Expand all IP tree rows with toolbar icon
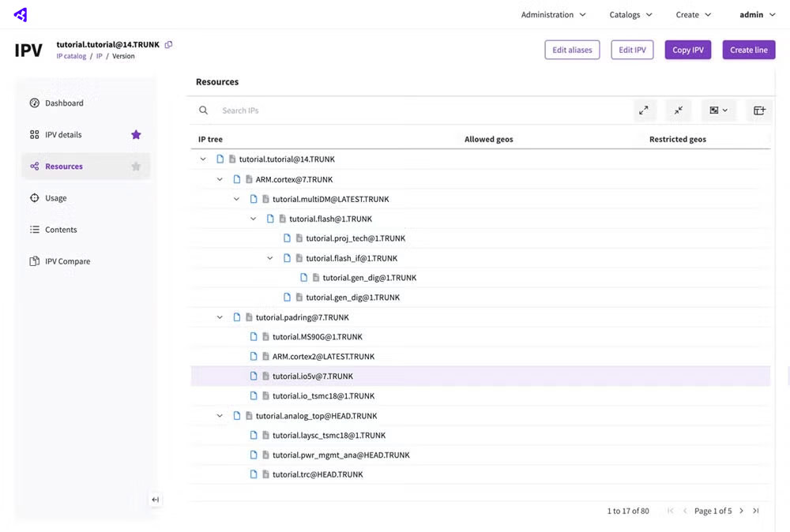 tap(644, 111)
